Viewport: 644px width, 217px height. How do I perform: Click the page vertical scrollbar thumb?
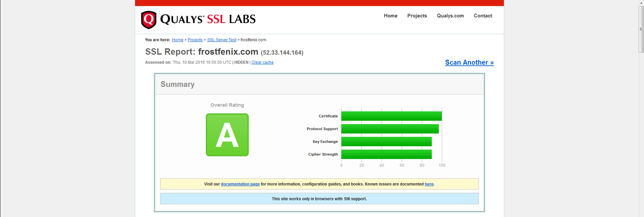[641, 29]
